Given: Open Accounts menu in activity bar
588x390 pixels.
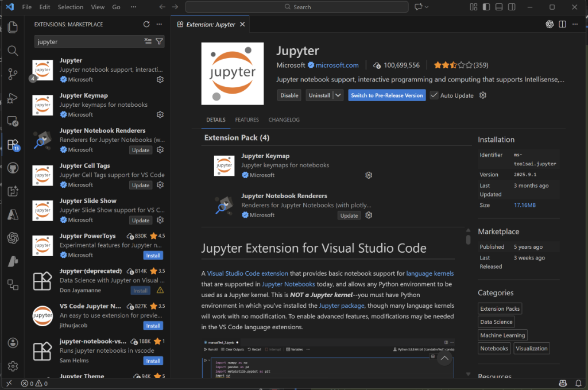Looking at the screenshot, I should coord(13,343).
